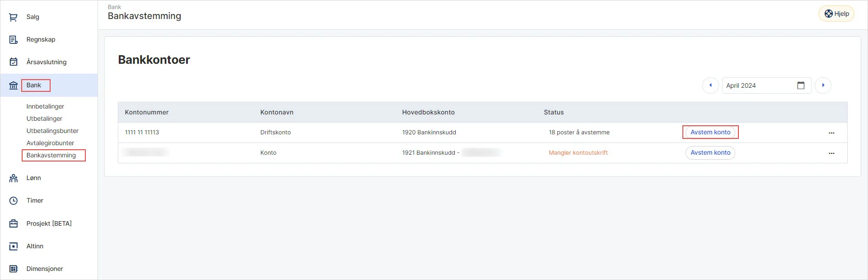
Task: Click account number 1111 11 11113
Action: pos(142,133)
